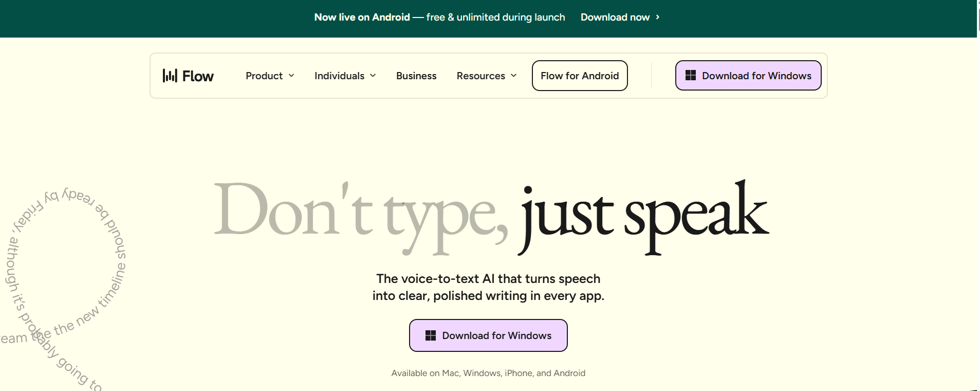Go to the Business page

pyautogui.click(x=416, y=76)
